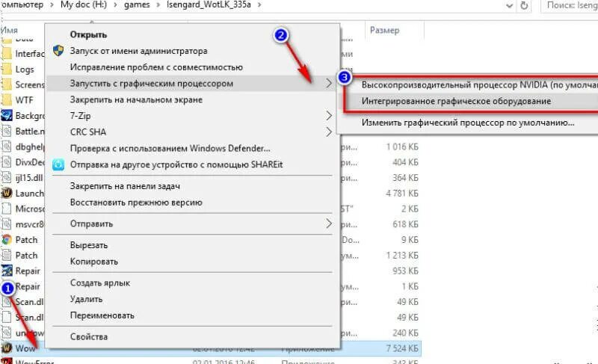
Task: Click the msvcr8 file icon
Action: tap(7, 224)
